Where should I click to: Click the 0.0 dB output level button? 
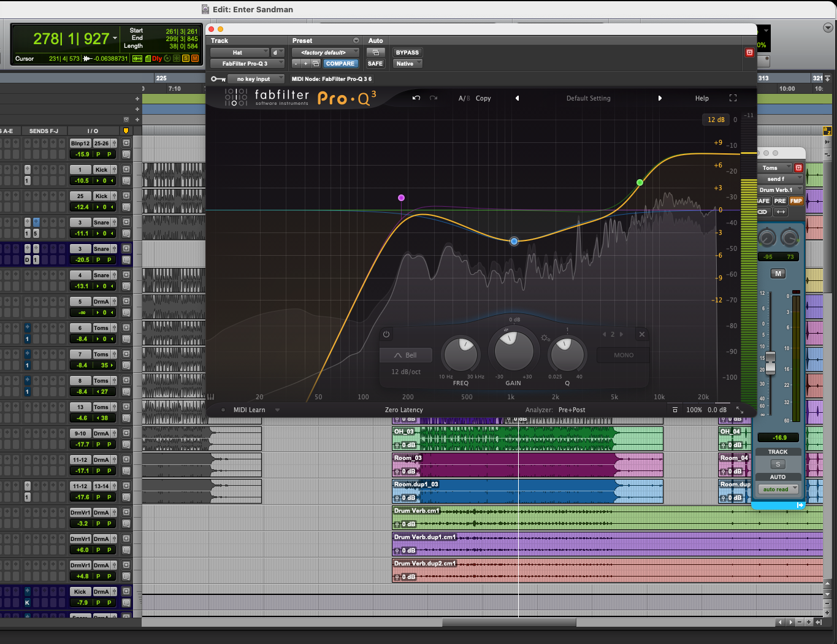tap(717, 410)
